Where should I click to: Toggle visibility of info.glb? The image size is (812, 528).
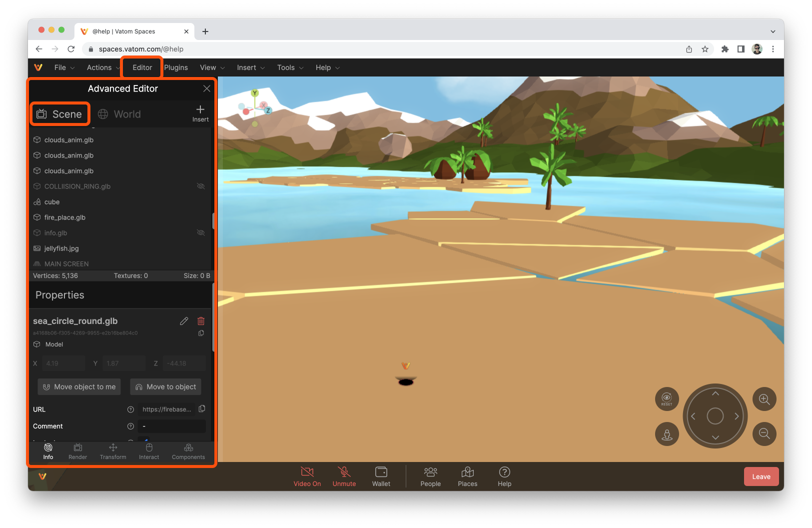coord(201,232)
